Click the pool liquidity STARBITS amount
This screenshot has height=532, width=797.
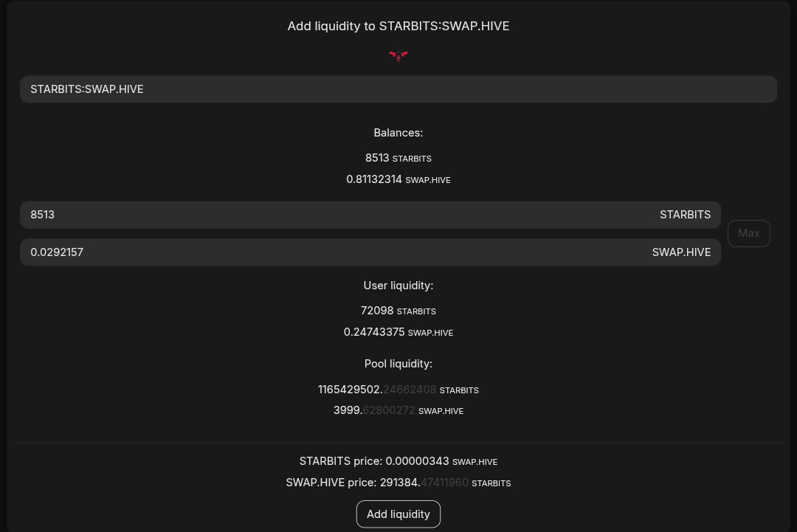(x=398, y=390)
